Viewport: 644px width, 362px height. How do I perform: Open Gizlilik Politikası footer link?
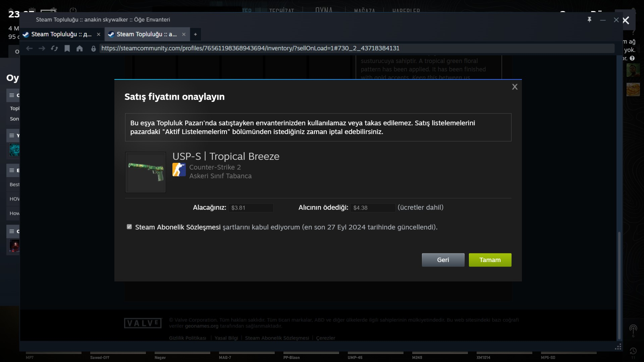coord(187,338)
